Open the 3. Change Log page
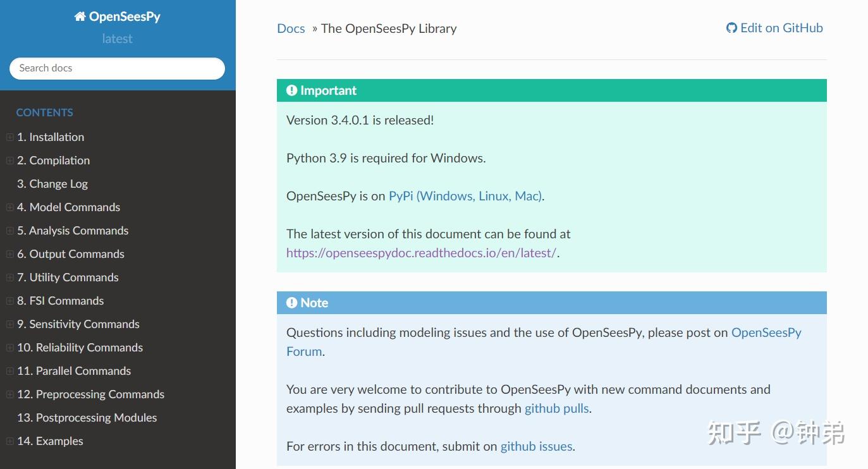868x469 pixels. (x=52, y=184)
